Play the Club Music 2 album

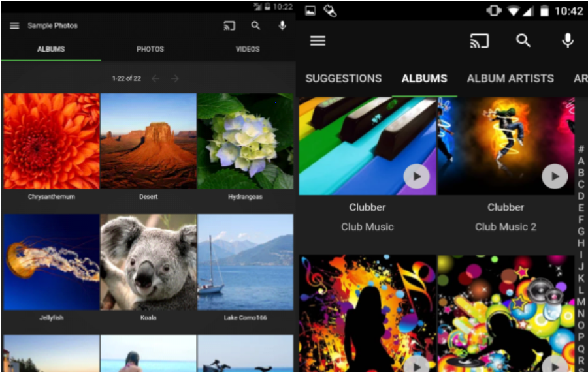coord(555,176)
